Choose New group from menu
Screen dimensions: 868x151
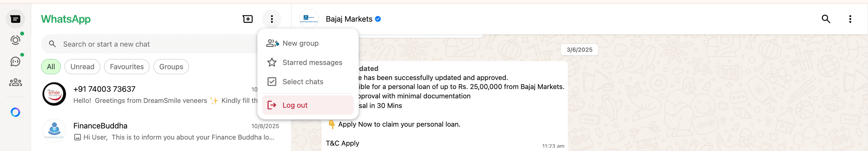[x=300, y=43]
